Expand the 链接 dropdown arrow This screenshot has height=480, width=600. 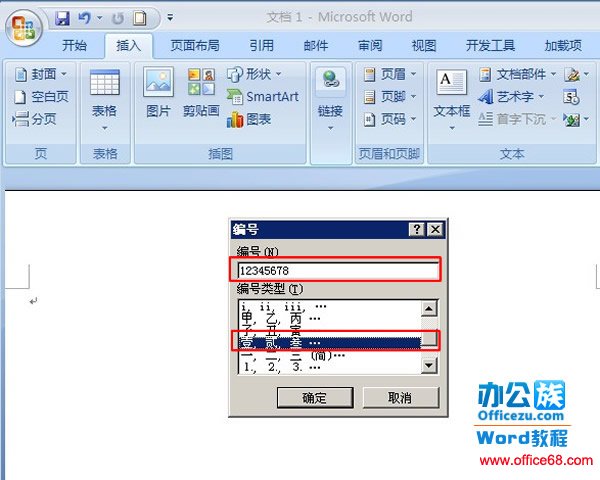coord(331,128)
